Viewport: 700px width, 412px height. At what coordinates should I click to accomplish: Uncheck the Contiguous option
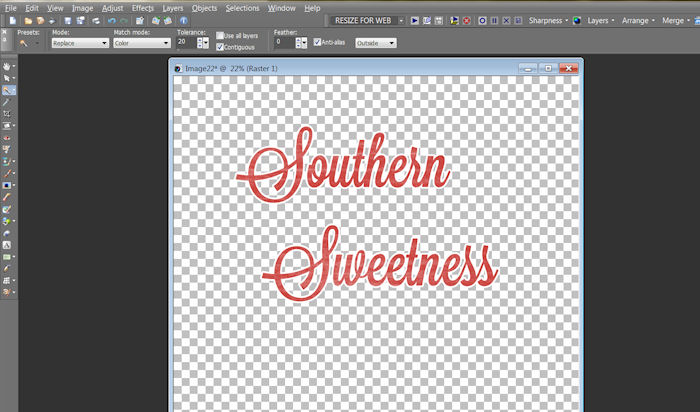coord(220,47)
